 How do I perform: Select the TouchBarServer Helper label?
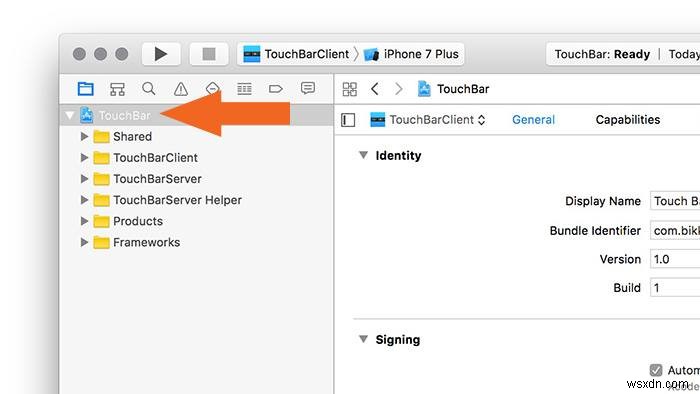tap(177, 200)
